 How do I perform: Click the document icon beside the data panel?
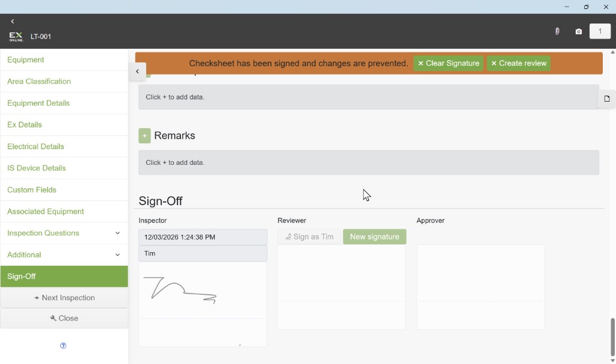click(607, 99)
